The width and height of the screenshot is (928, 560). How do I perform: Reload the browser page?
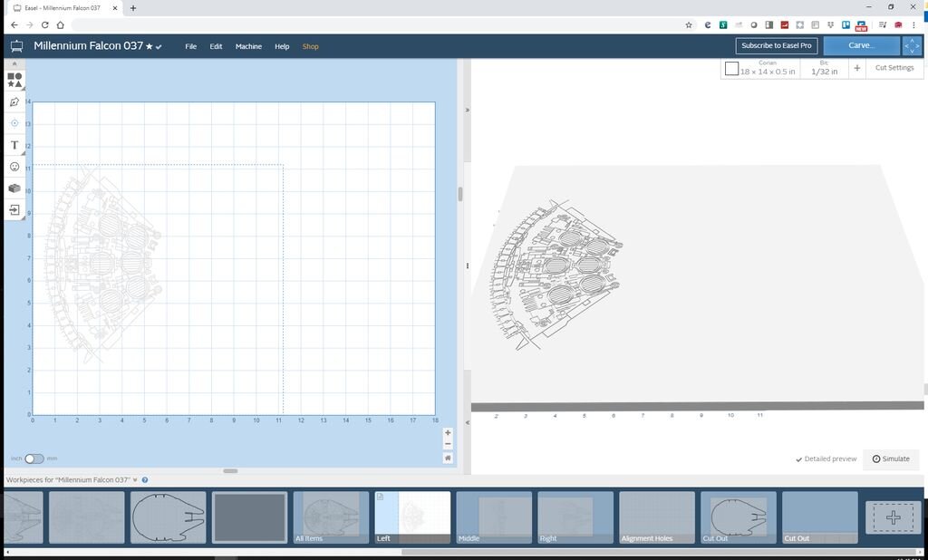pyautogui.click(x=45, y=24)
